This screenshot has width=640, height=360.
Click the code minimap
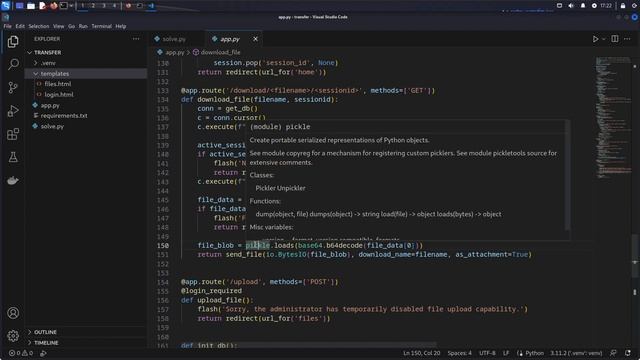613,118
